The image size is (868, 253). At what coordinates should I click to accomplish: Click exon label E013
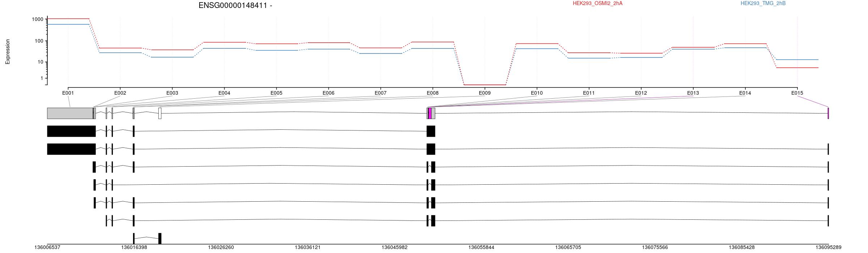(693, 93)
